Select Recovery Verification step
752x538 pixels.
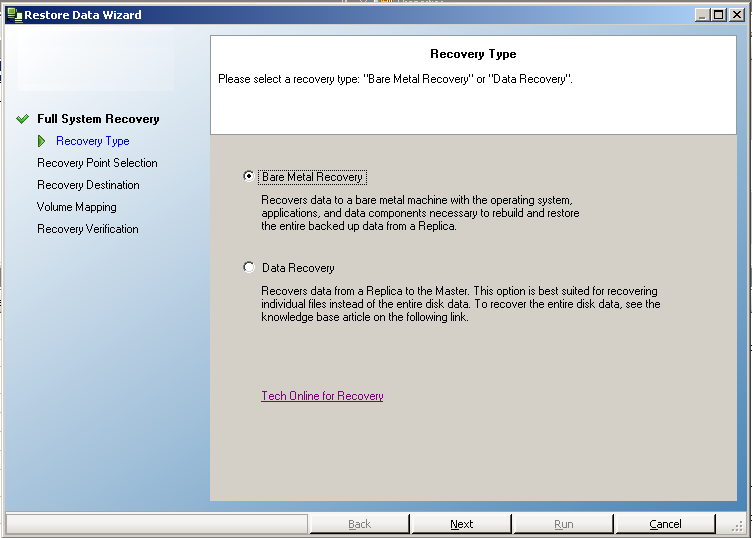(x=88, y=229)
